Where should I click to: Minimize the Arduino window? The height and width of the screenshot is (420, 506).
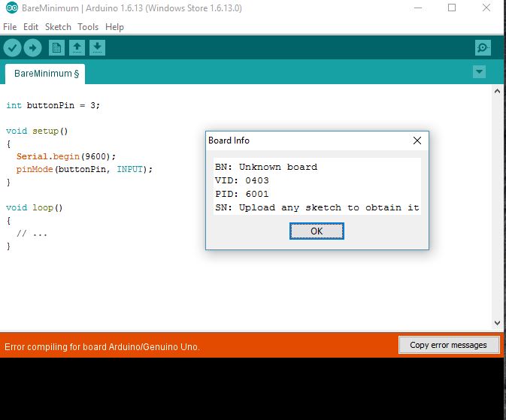[418, 8]
